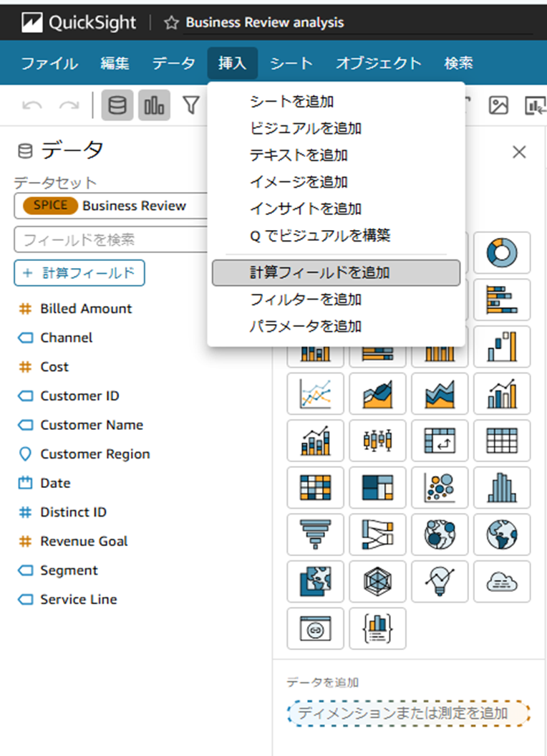This screenshot has width=547, height=756.
Task: Select the scatter plot visual type
Action: point(440,487)
